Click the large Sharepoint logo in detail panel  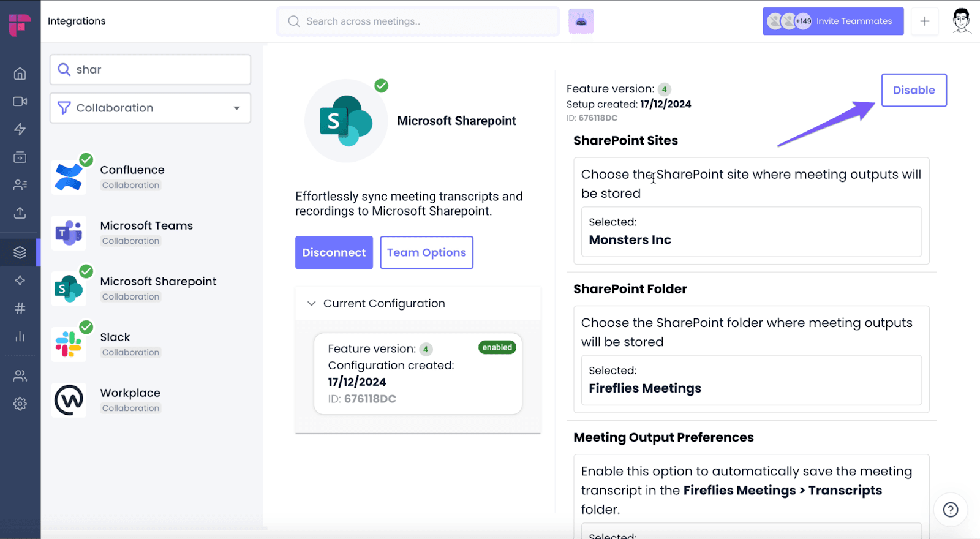[346, 121]
